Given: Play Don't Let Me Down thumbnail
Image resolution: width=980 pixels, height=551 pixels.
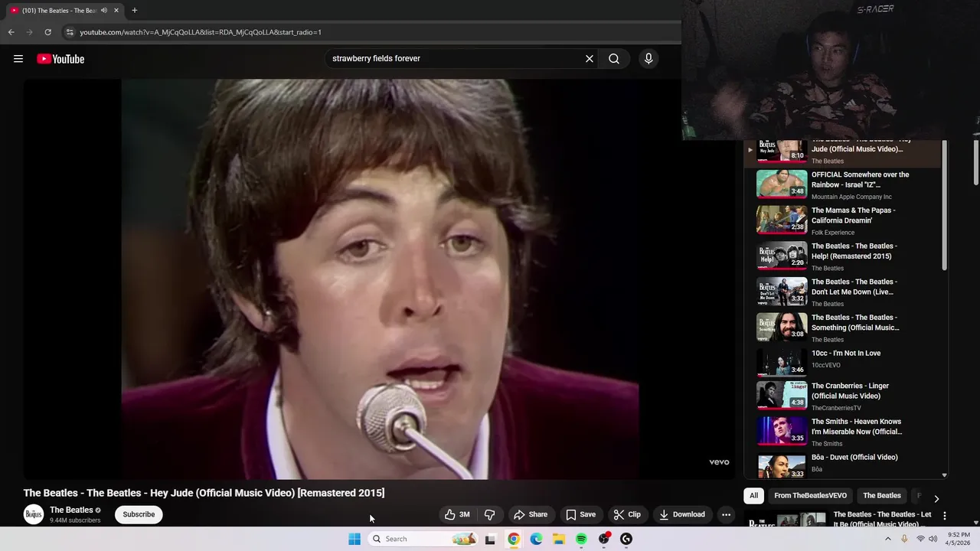Looking at the screenshot, I should pos(782,292).
